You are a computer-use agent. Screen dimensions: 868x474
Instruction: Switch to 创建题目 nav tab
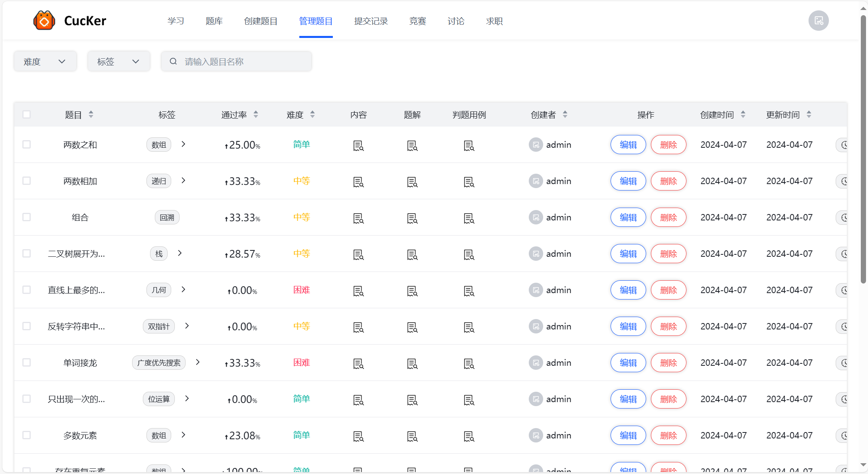(x=261, y=21)
